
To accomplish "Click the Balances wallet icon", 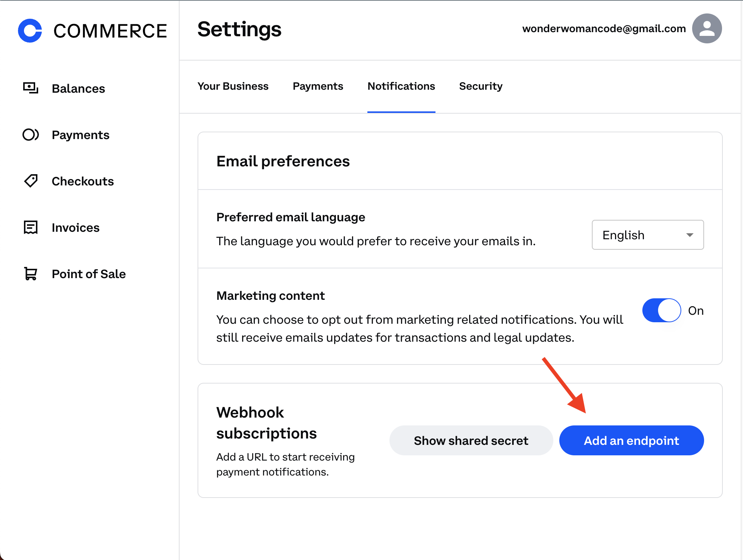I will pos(31,88).
